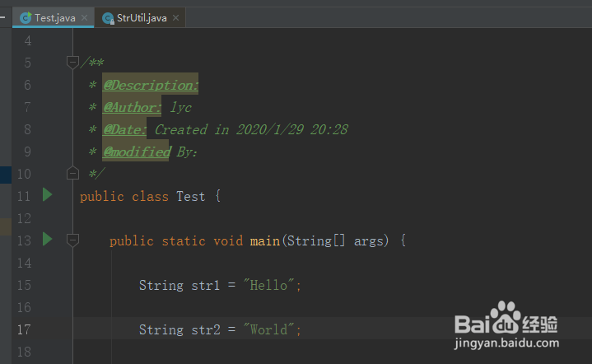Click line number 12 in the gutter
The image size is (592, 364).
pyautogui.click(x=24, y=218)
